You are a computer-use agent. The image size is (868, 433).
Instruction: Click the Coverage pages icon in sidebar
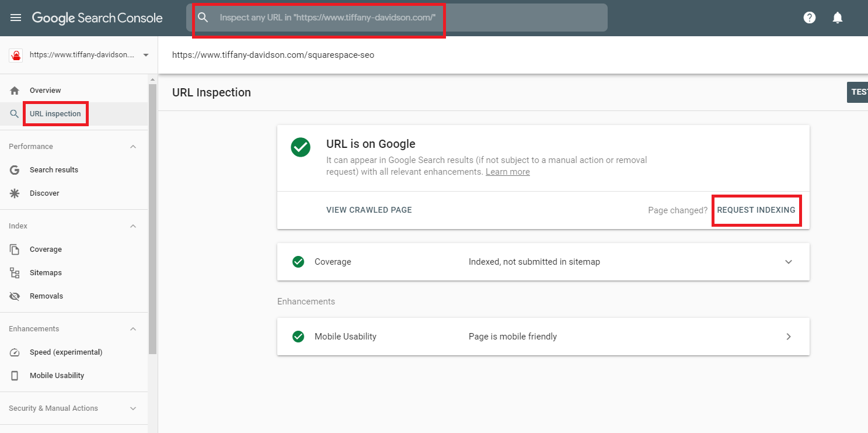pyautogui.click(x=15, y=250)
